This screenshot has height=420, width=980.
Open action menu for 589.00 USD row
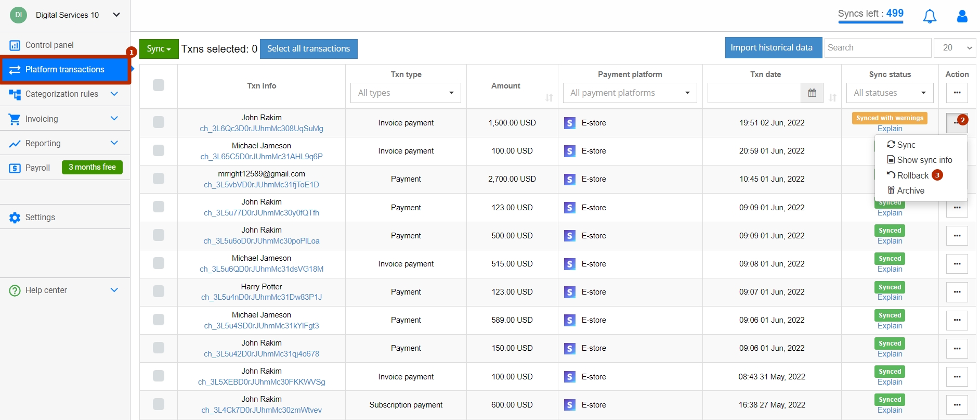(957, 320)
